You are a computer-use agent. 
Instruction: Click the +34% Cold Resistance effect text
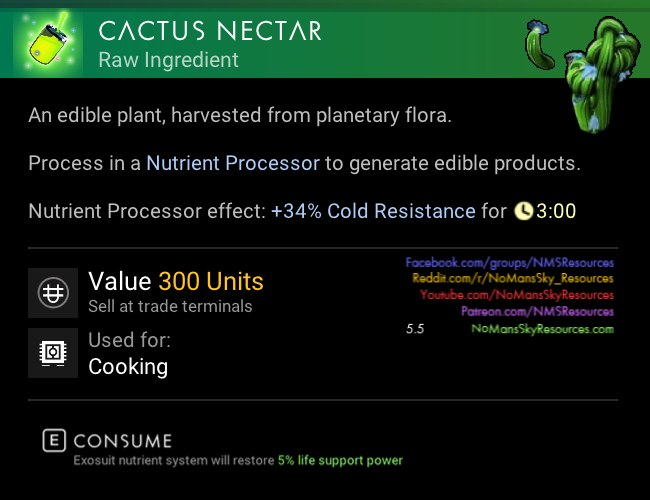coord(373,211)
